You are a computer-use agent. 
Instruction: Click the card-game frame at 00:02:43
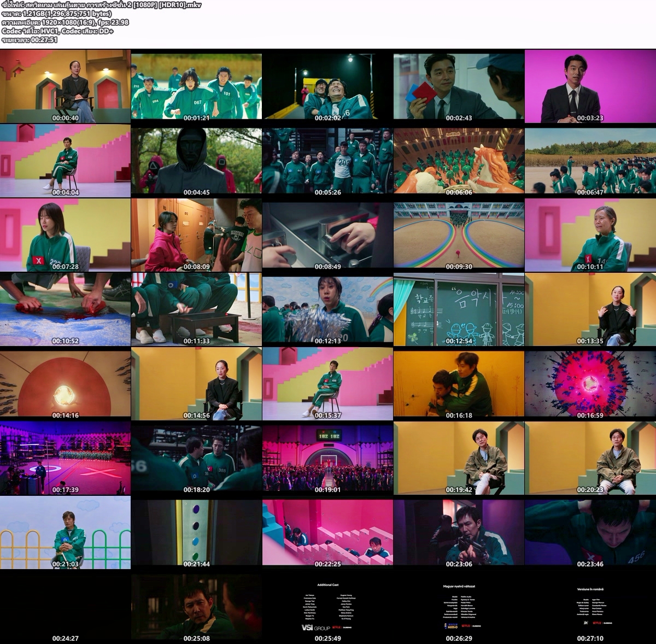pyautogui.click(x=459, y=86)
